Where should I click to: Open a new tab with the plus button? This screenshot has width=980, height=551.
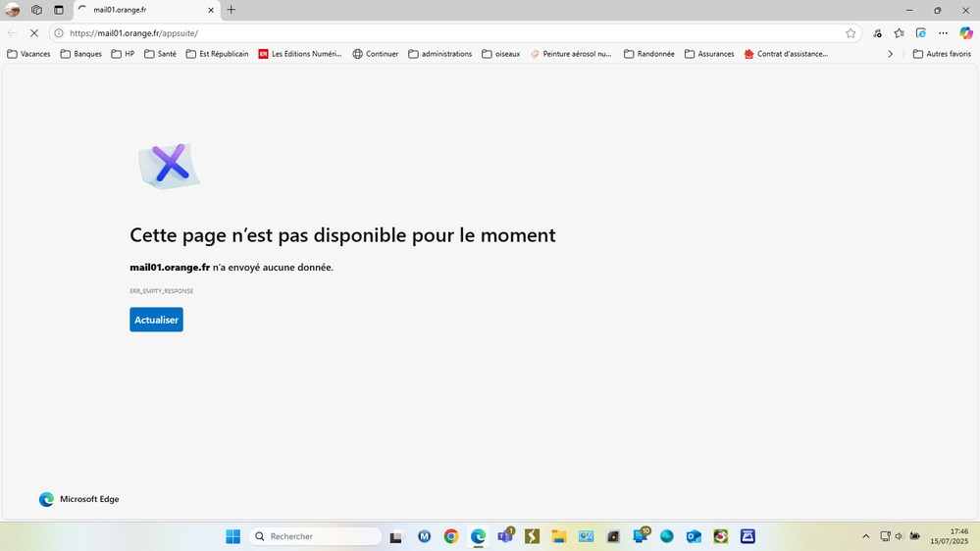[232, 10]
